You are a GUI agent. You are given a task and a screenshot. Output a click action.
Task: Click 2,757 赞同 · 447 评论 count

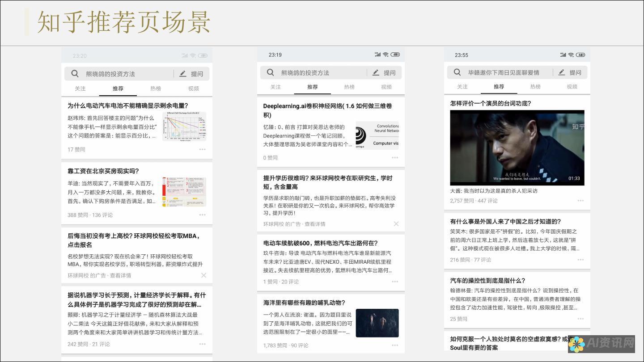474,201
